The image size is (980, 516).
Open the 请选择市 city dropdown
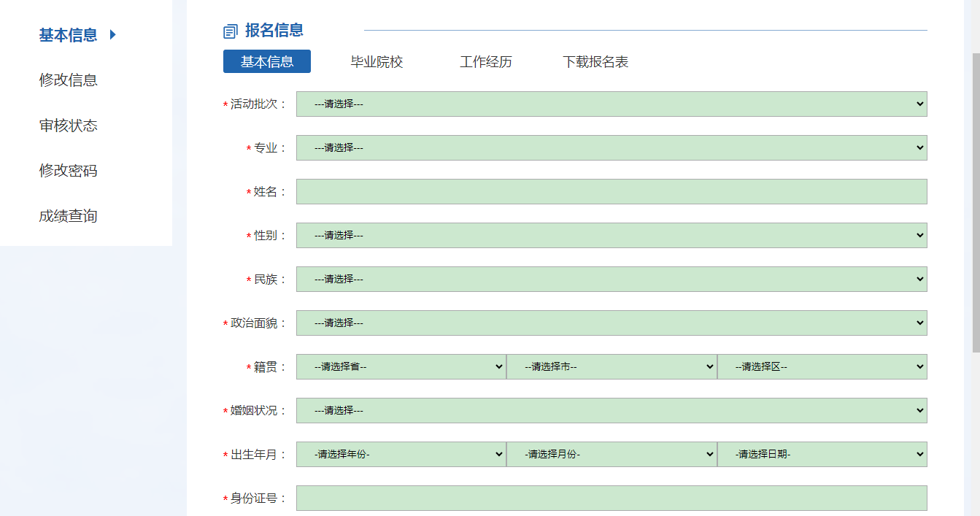pyautogui.click(x=611, y=366)
